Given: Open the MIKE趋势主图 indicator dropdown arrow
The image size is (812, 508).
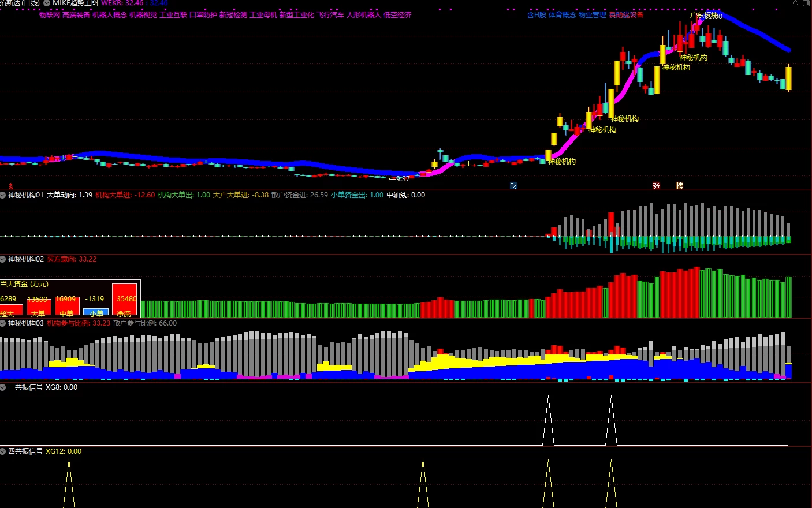Looking at the screenshot, I should click(47, 3).
